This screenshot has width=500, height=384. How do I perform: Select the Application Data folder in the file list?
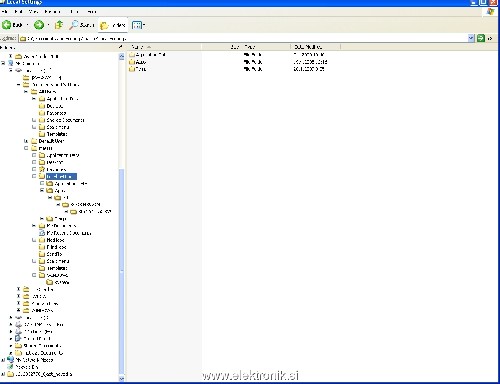[147, 55]
